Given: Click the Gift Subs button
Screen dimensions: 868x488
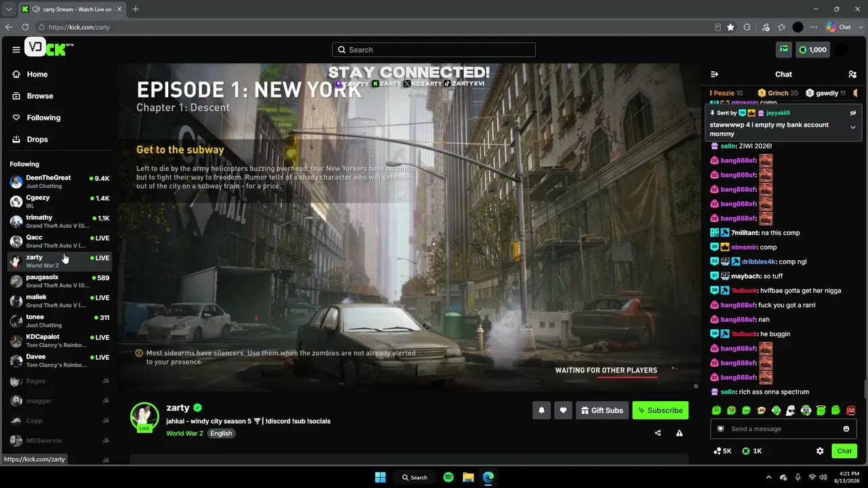Looking at the screenshot, I should [x=602, y=410].
